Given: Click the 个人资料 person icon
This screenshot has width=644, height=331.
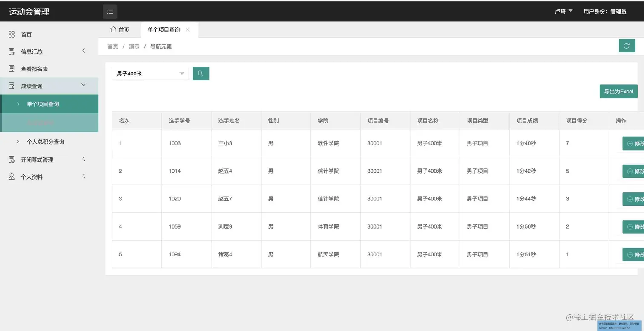Looking at the screenshot, I should pos(11,177).
